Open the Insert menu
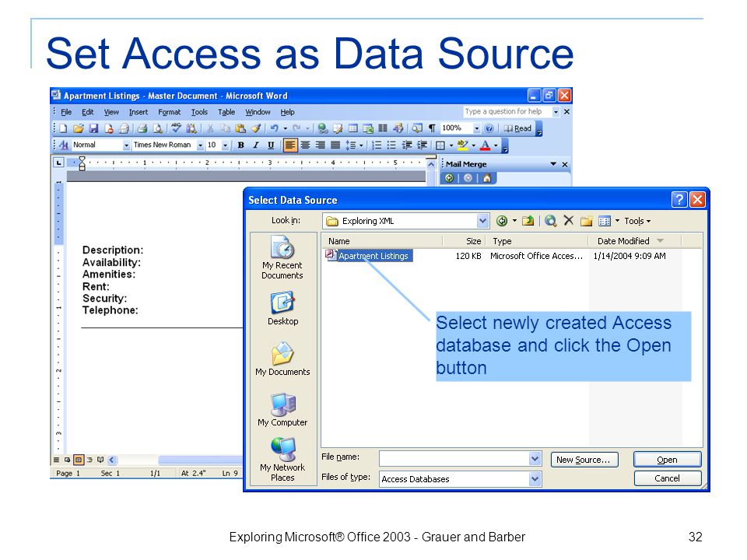747x560 pixels. [139, 112]
